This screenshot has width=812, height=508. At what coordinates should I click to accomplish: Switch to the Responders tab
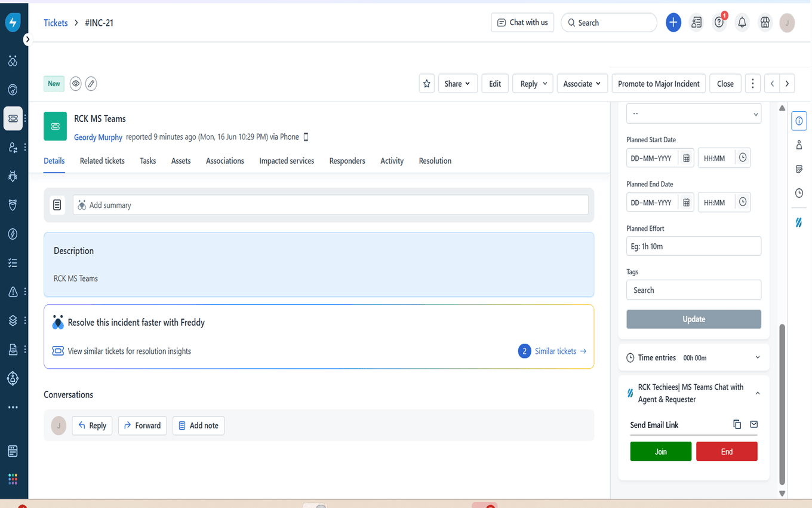click(347, 161)
